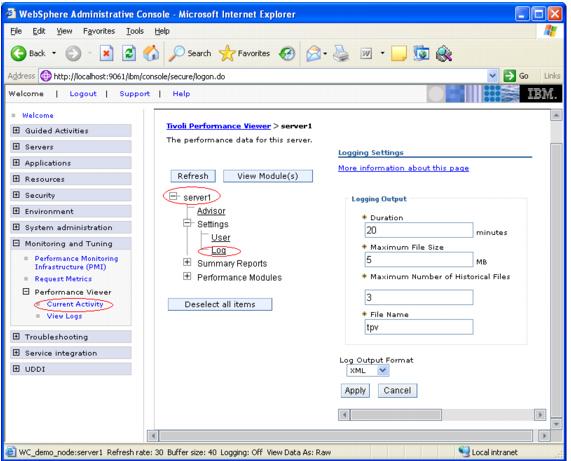Expand the Applications section
This screenshot has height=461, width=571.
tap(16, 162)
